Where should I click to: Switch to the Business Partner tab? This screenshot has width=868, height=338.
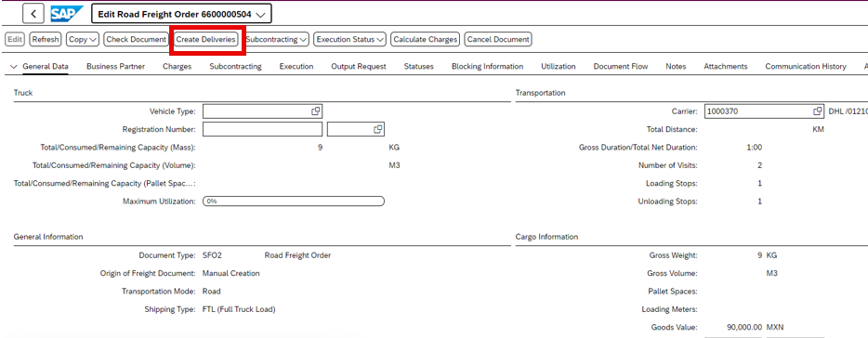pyautogui.click(x=115, y=66)
